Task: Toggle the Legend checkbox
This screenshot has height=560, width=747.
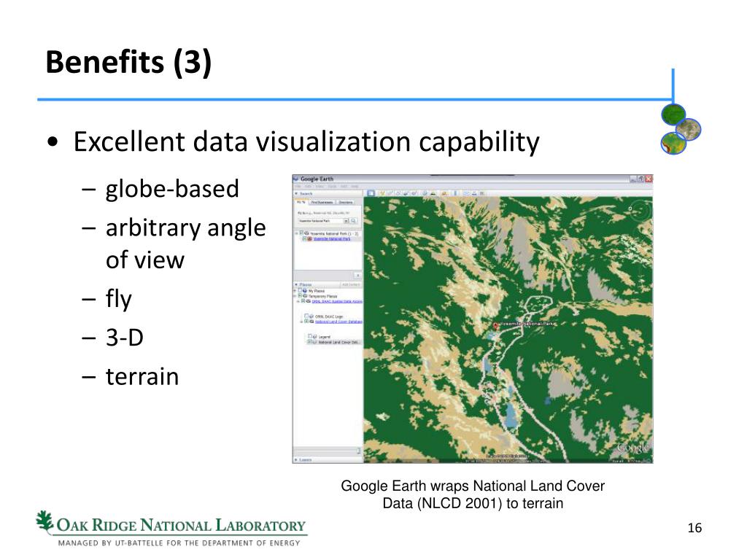Action: 309,335
